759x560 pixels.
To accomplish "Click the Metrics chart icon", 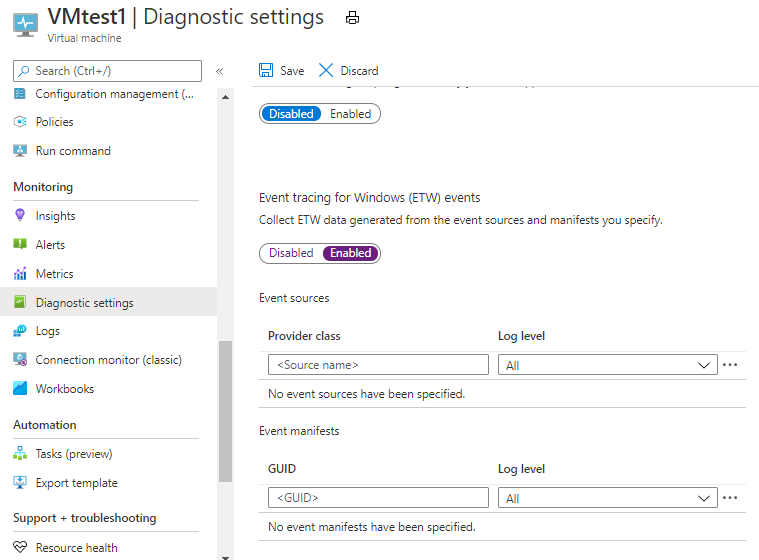I will pyautogui.click(x=20, y=274).
